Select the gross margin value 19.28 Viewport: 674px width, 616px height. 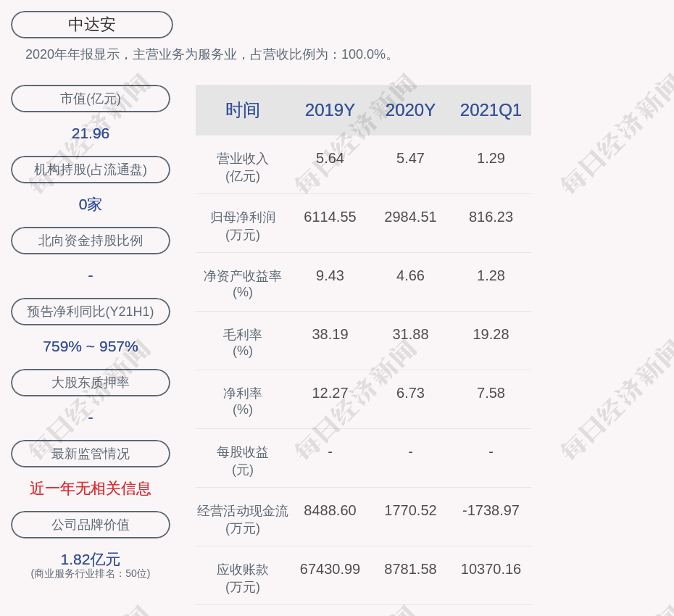click(x=491, y=334)
